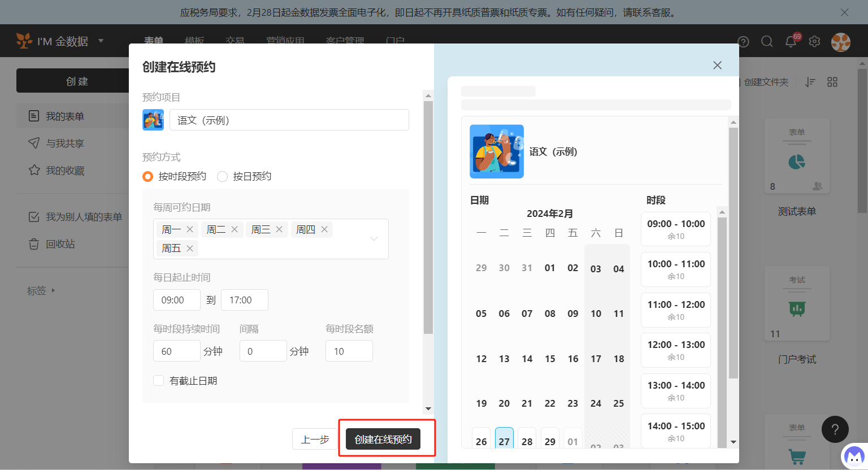Viewport: 868px width, 470px height.
Task: Select the 10:00 - 11:00 time slot
Action: 676,269
